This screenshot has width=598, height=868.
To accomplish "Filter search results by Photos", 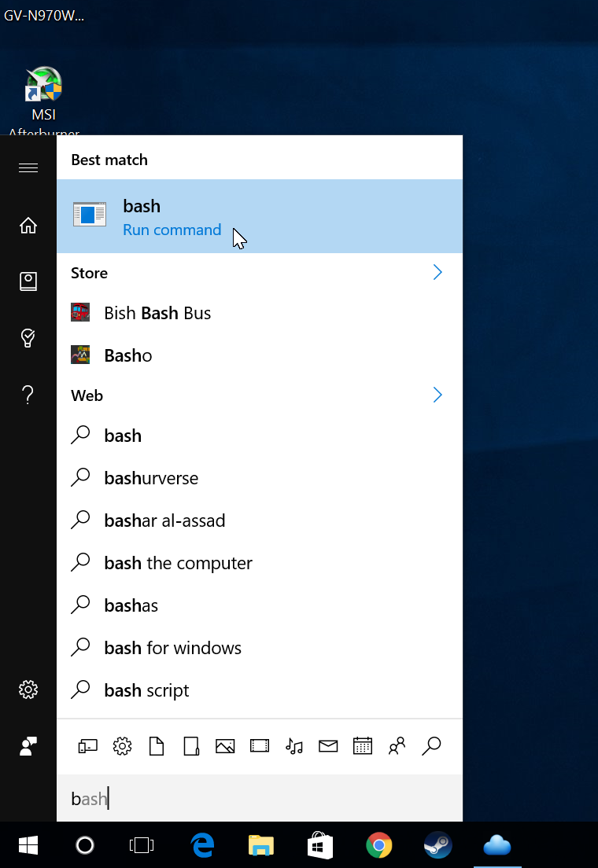I will click(x=225, y=747).
